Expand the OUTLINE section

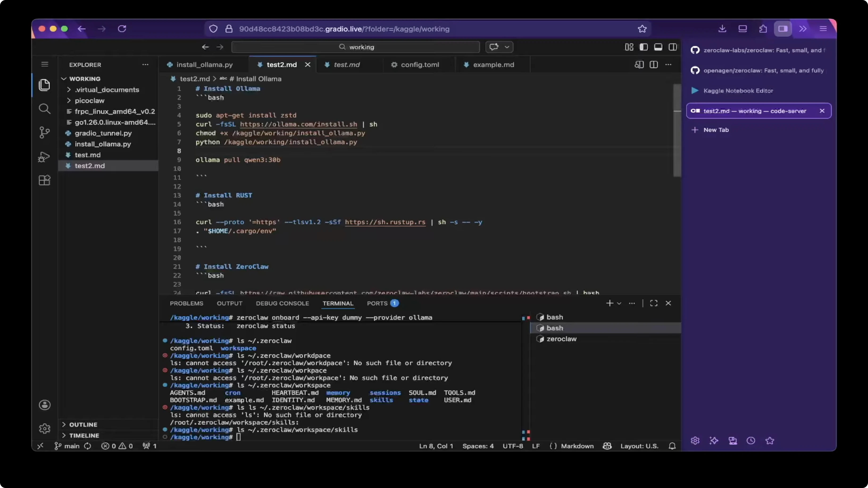tap(83, 424)
